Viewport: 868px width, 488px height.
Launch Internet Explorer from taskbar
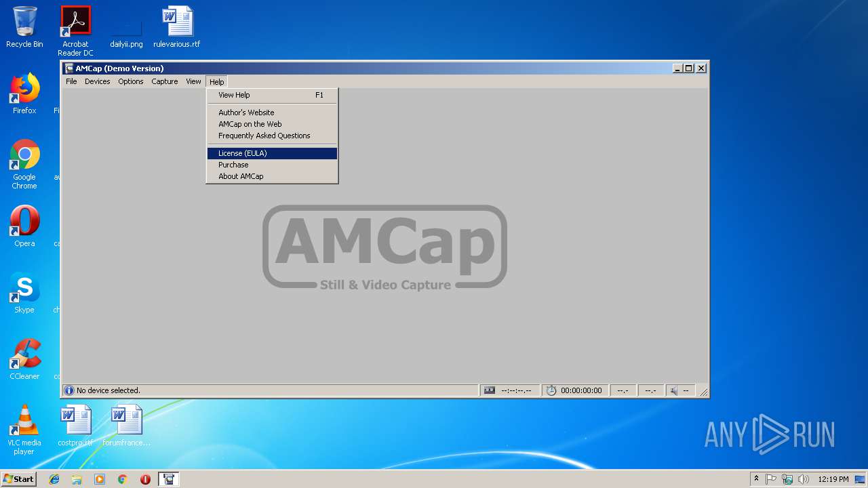tap(54, 479)
